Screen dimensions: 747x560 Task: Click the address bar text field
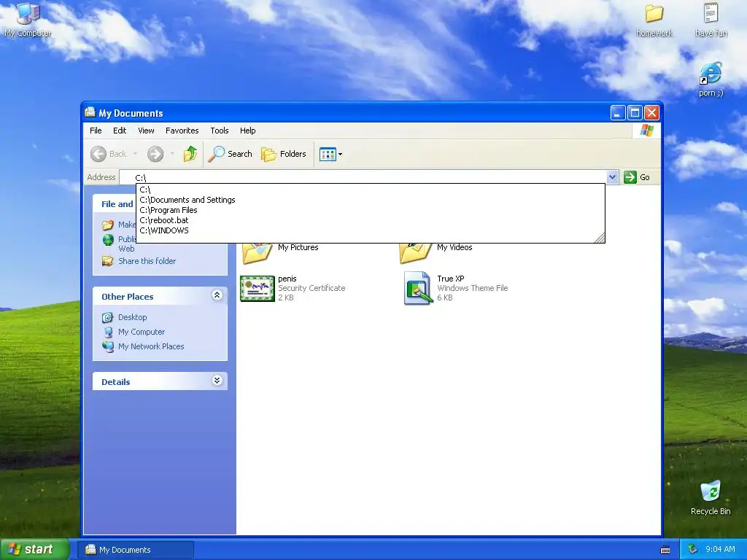click(363, 177)
